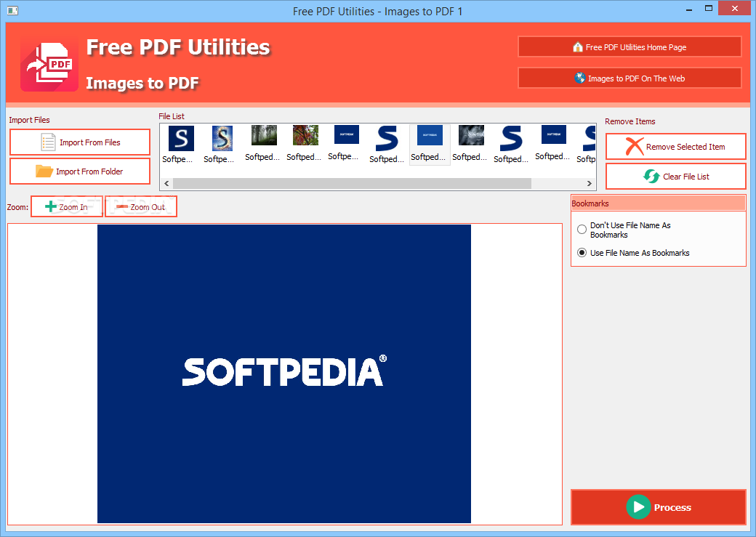756x537 pixels.
Task: Click the Free PDF Utilities logo icon
Action: (49, 65)
